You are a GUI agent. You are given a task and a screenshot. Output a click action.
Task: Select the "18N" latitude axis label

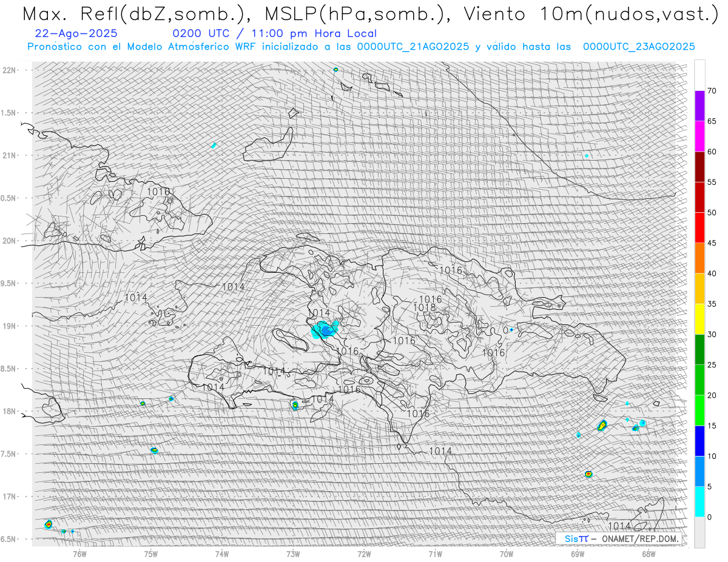pos(8,411)
